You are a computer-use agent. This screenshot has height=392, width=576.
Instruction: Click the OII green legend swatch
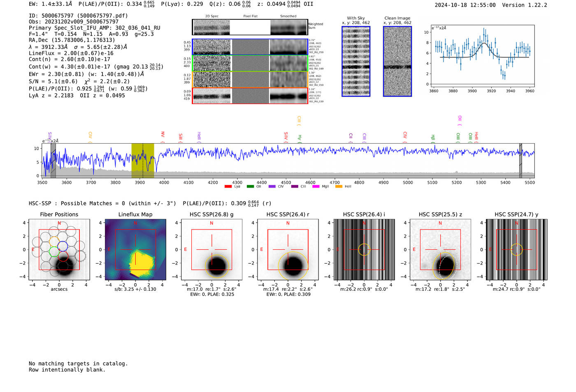(x=250, y=186)
